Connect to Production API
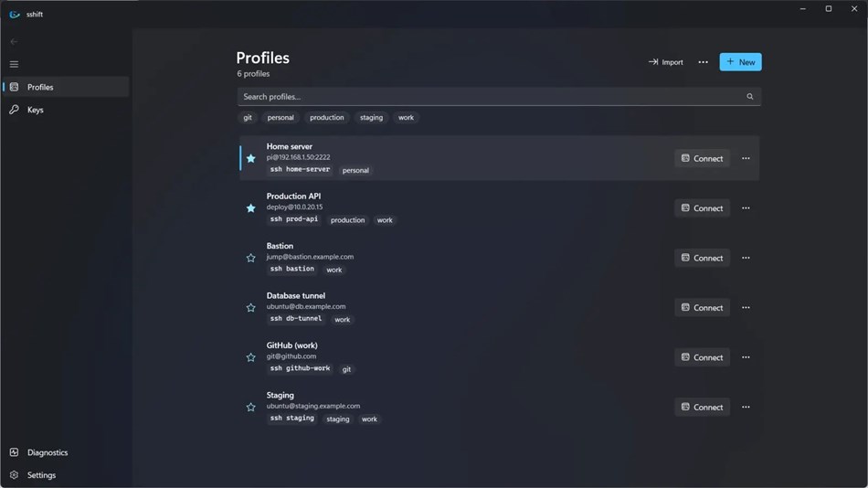868x488 pixels. point(702,208)
